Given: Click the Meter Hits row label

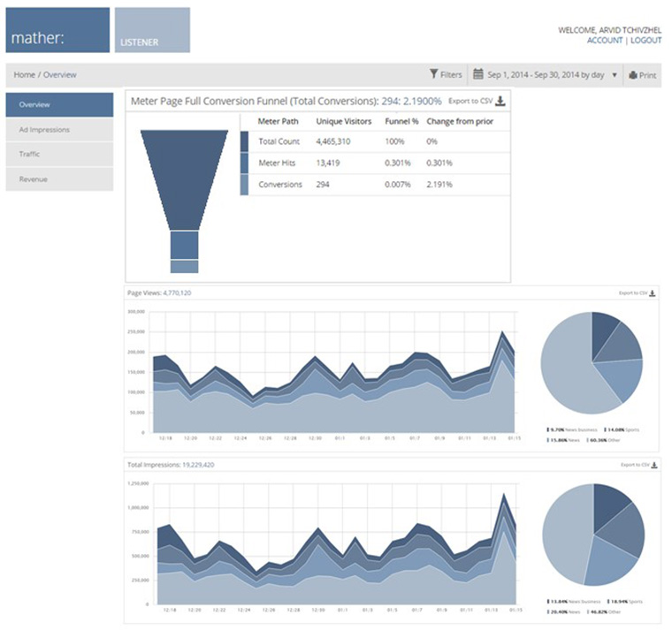Looking at the screenshot, I should [277, 163].
